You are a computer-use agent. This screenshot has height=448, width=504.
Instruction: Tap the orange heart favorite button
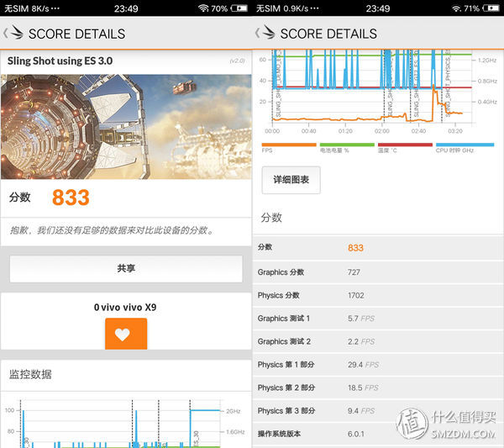[x=126, y=334]
